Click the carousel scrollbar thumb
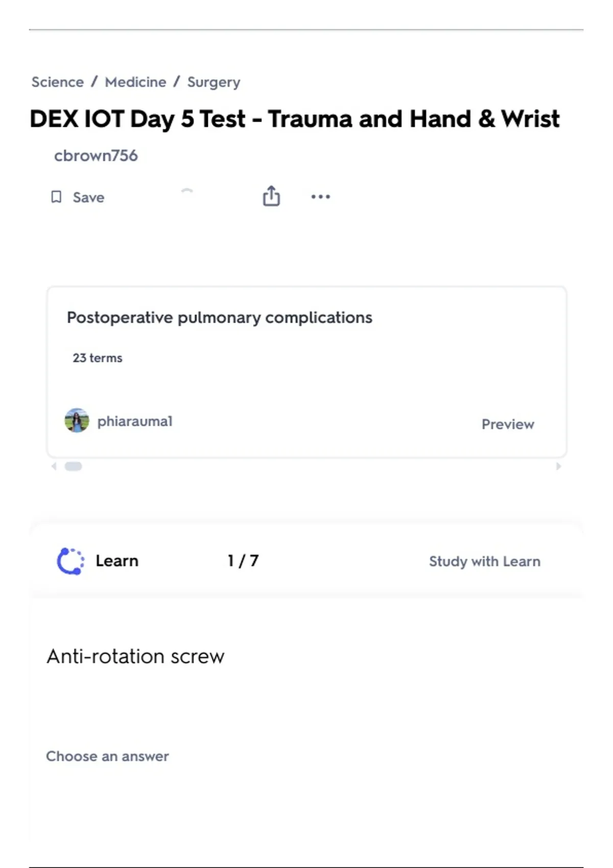This screenshot has height=868, width=613. tap(73, 466)
